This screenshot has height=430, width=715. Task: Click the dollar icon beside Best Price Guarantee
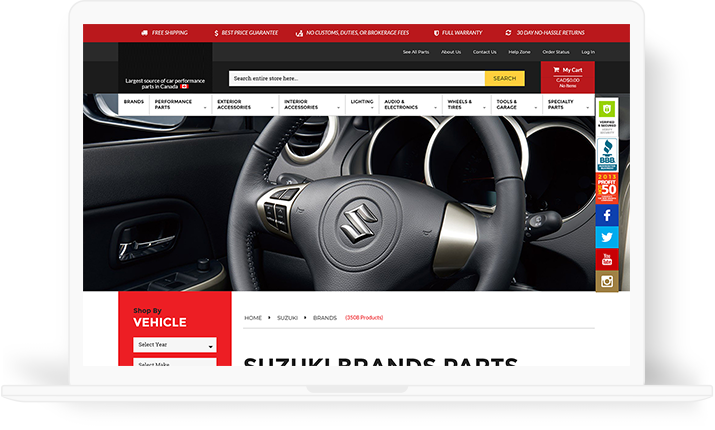[x=216, y=33]
